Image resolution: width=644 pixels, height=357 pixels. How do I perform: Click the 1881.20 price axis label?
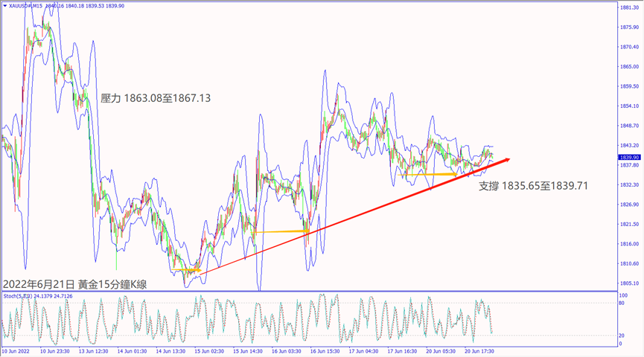(629, 8)
